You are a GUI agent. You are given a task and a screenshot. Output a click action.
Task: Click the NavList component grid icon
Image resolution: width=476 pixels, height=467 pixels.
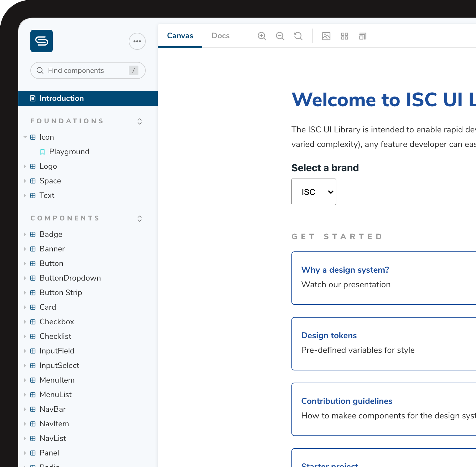coord(33,438)
